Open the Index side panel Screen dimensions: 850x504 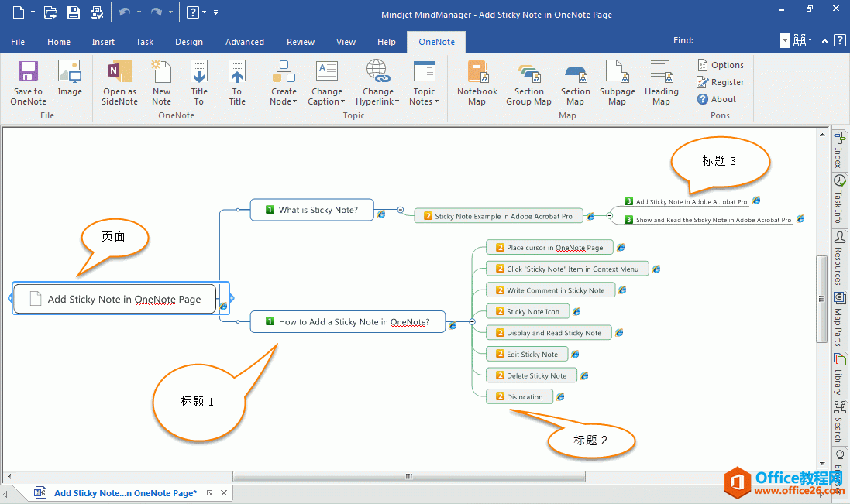(x=839, y=149)
